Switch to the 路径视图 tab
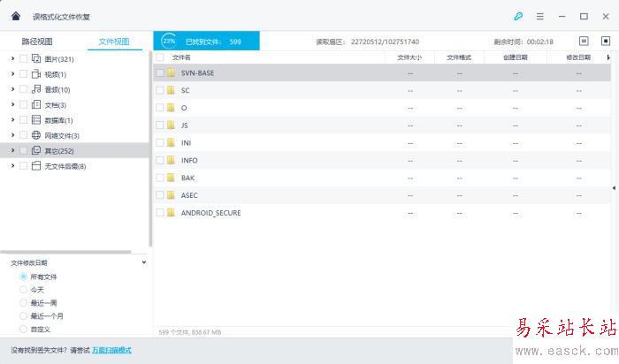 (x=37, y=42)
